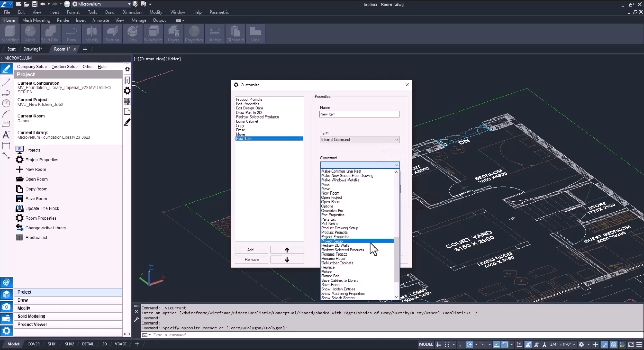The height and width of the screenshot is (350, 644).
Task: Select Bump Cabinet in Customize list
Action: (247, 121)
